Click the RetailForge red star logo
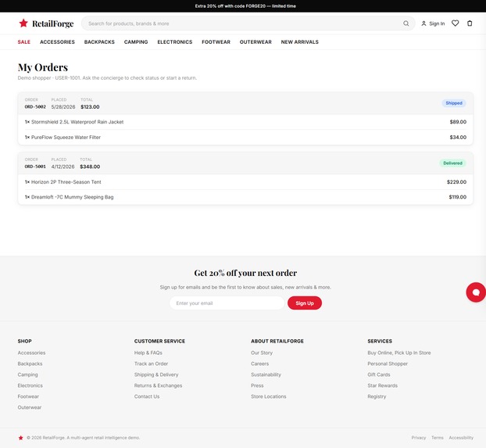 (23, 23)
